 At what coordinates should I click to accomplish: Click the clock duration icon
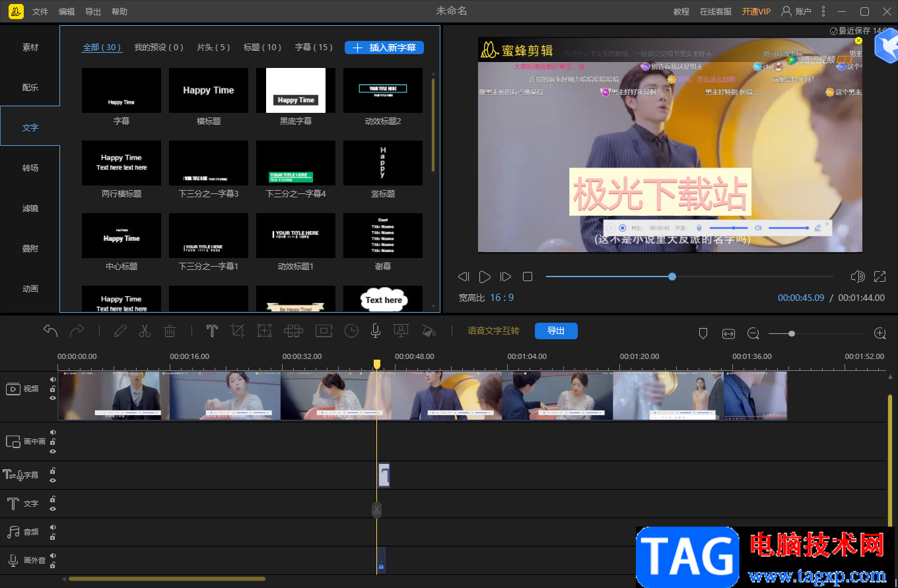click(x=351, y=331)
